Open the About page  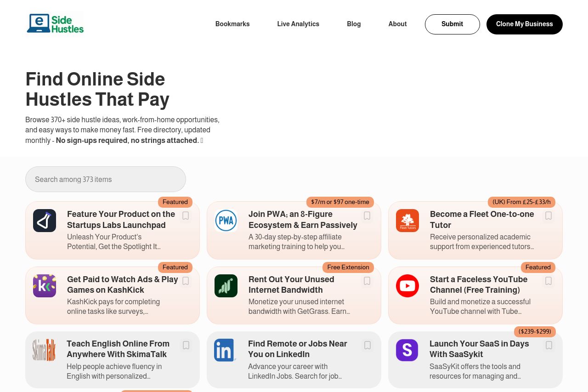[397, 24]
